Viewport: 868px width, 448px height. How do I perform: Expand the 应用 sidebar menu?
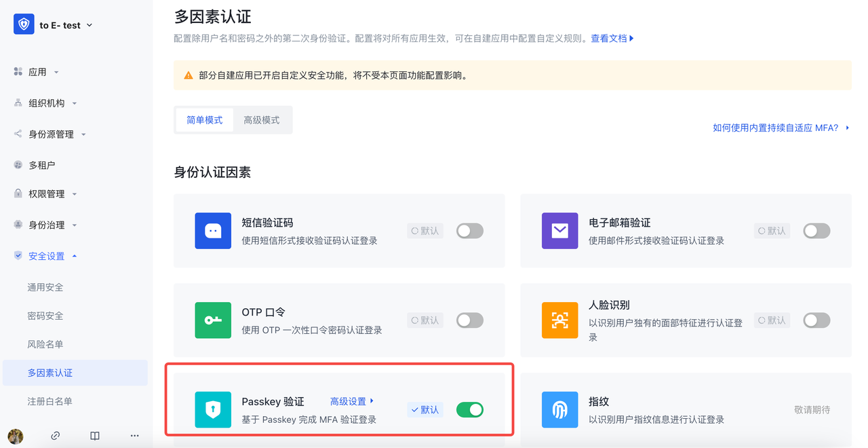click(38, 72)
